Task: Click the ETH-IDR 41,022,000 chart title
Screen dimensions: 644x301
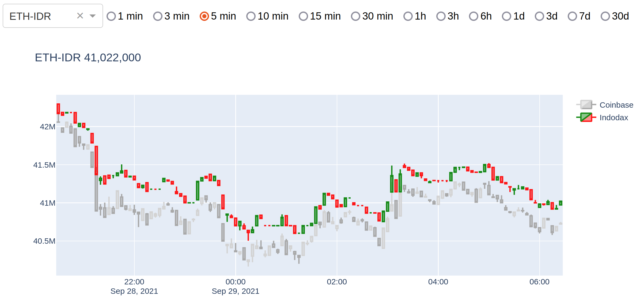Action: (88, 58)
